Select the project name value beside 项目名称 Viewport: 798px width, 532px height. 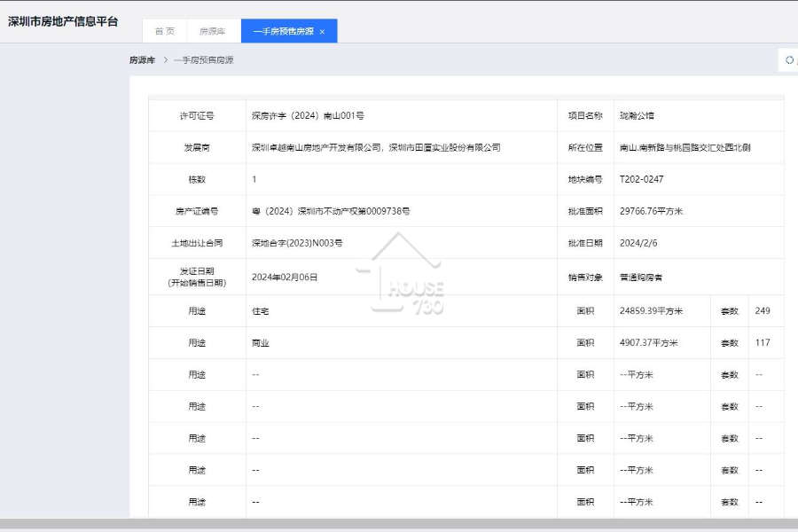(x=637, y=115)
